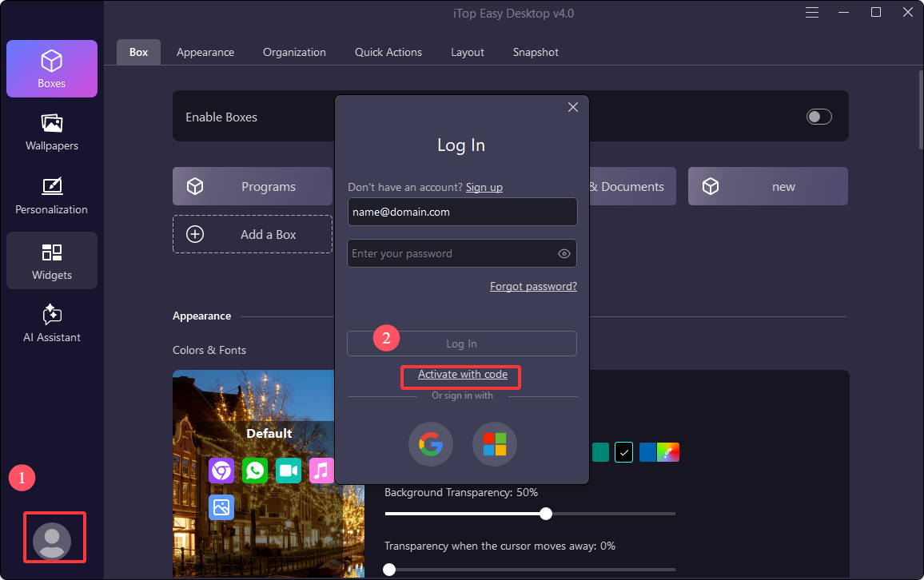Open Wallpapers from the sidebar
924x580 pixels.
click(52, 133)
